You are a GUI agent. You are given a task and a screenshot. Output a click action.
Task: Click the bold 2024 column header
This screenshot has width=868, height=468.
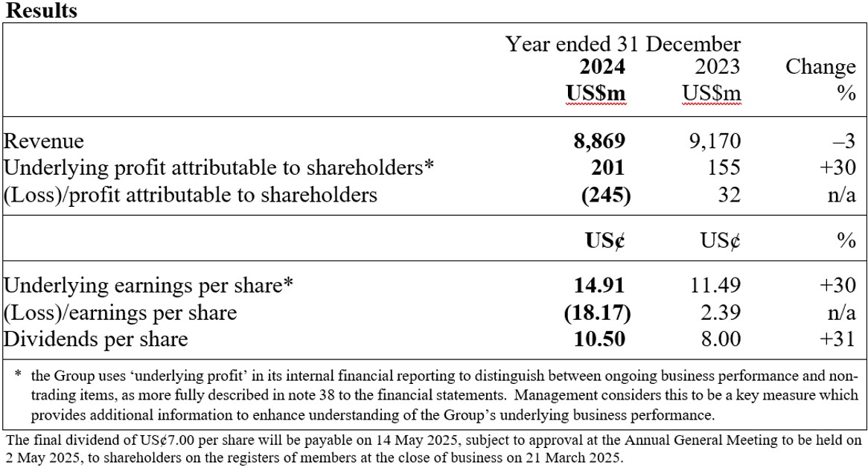click(x=602, y=67)
